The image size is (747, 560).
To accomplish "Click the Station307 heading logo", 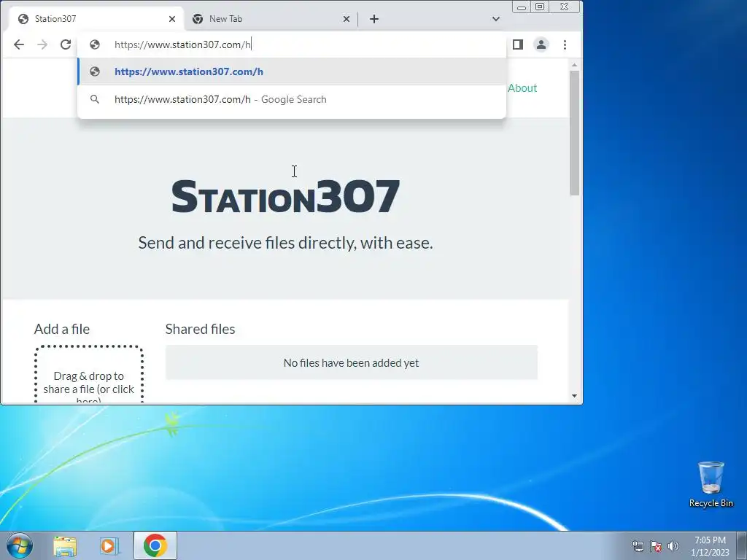I will [x=285, y=196].
